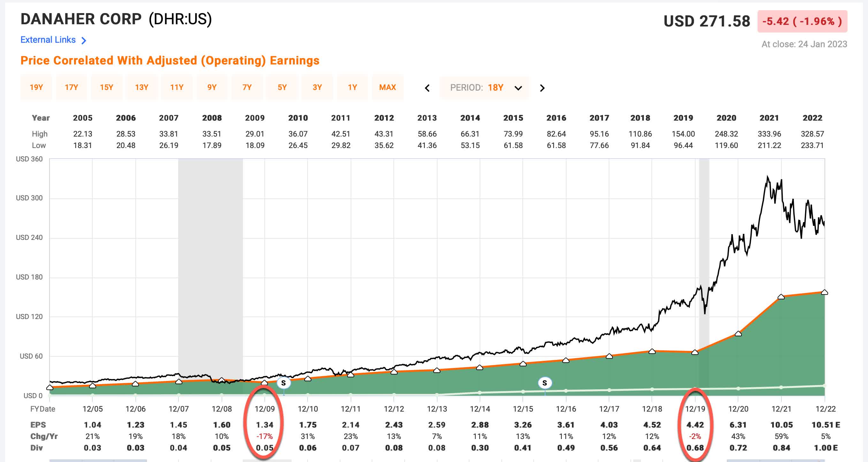Go to next period with right arrow

pyautogui.click(x=542, y=88)
